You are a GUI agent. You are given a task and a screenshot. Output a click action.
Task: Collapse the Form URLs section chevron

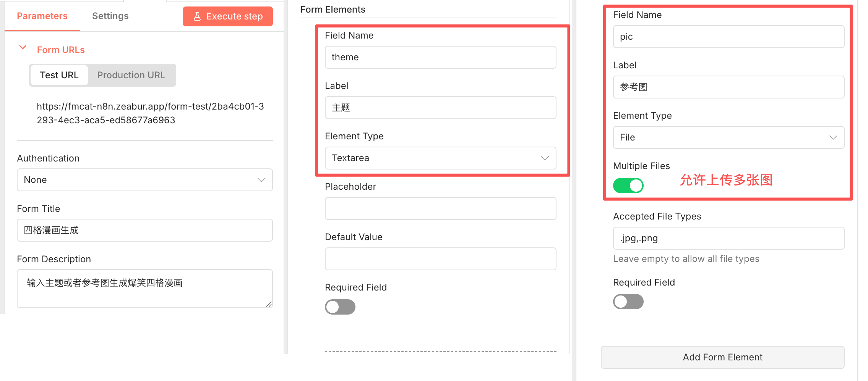(23, 47)
